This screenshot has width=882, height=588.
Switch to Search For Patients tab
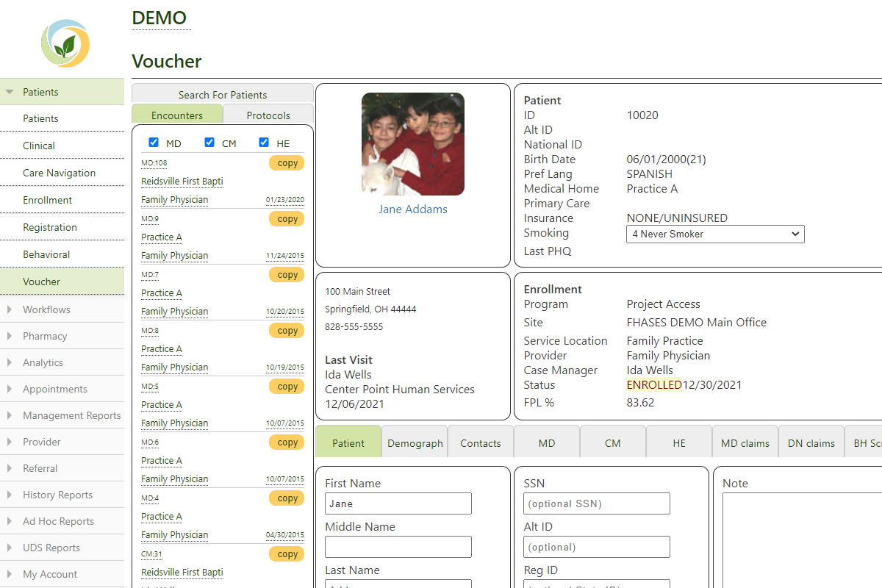click(x=223, y=94)
